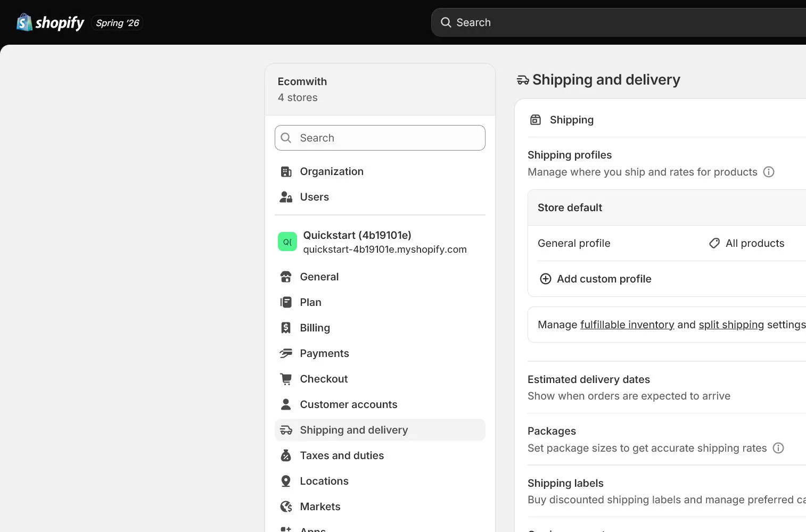The height and width of the screenshot is (532, 806).
Task: Click the magnifier icon in top search
Action: click(446, 22)
